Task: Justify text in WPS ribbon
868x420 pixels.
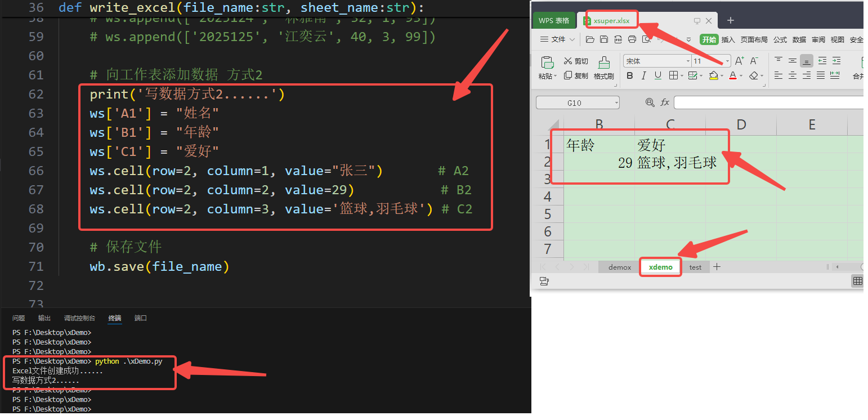Action: click(820, 75)
